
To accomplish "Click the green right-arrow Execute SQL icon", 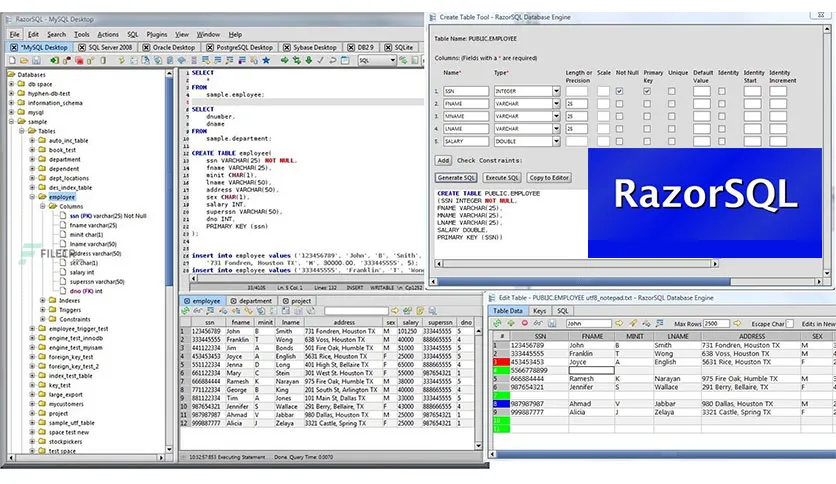I will pos(284,60).
